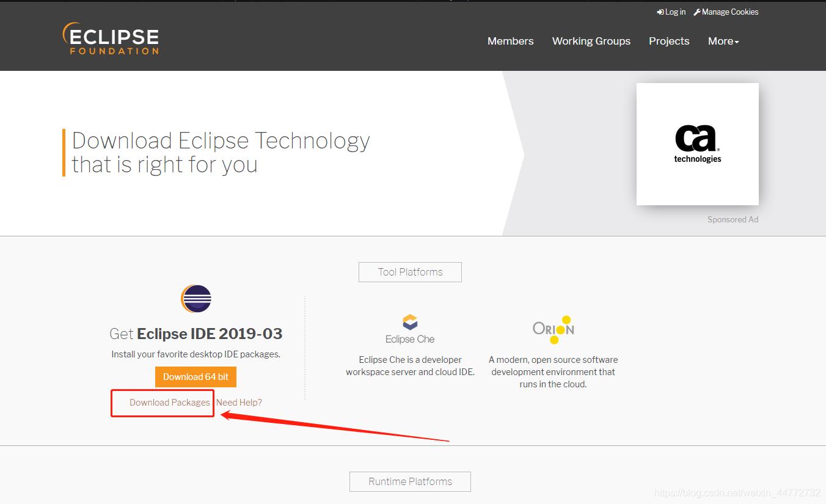
Task: Click the Eclipse Che description text
Action: (x=410, y=366)
